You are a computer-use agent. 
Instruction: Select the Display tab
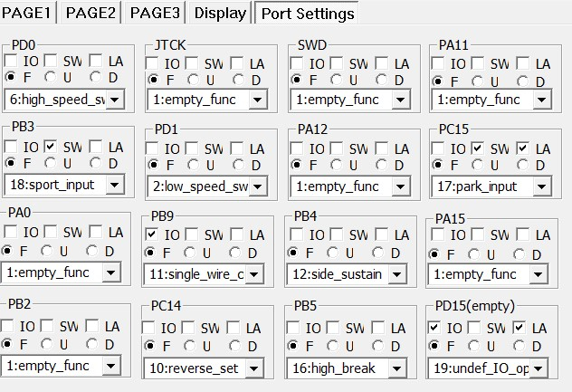220,13
